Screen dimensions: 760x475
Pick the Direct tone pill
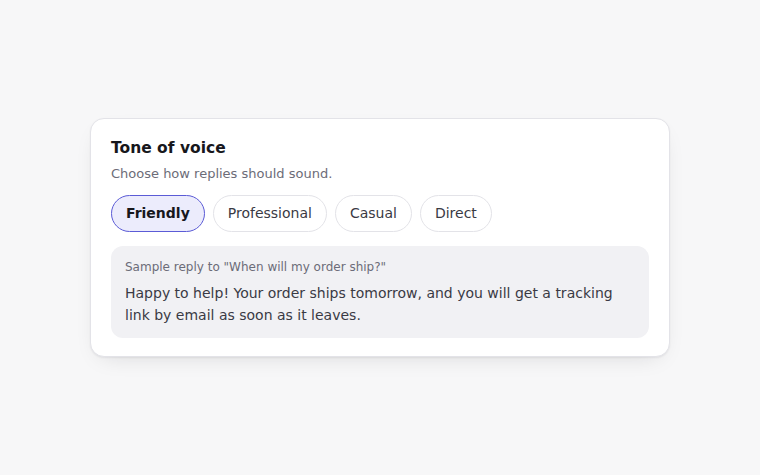point(456,213)
